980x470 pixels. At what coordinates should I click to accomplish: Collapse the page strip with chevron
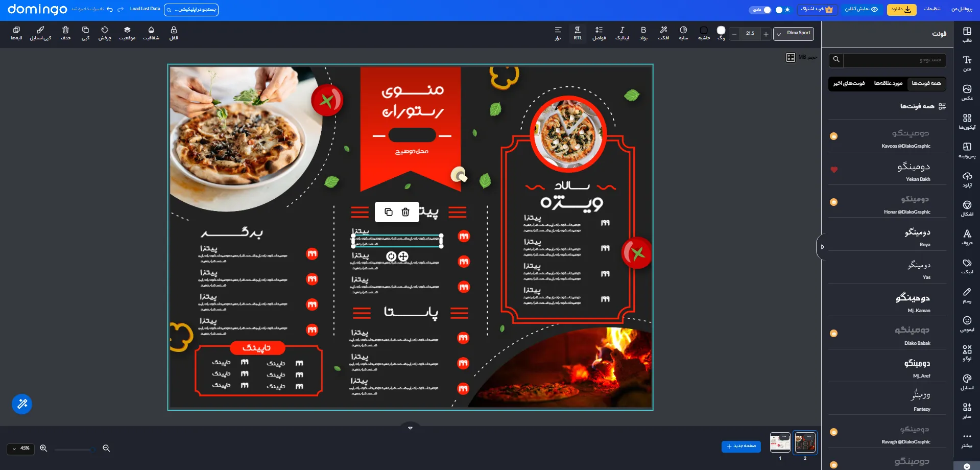410,428
